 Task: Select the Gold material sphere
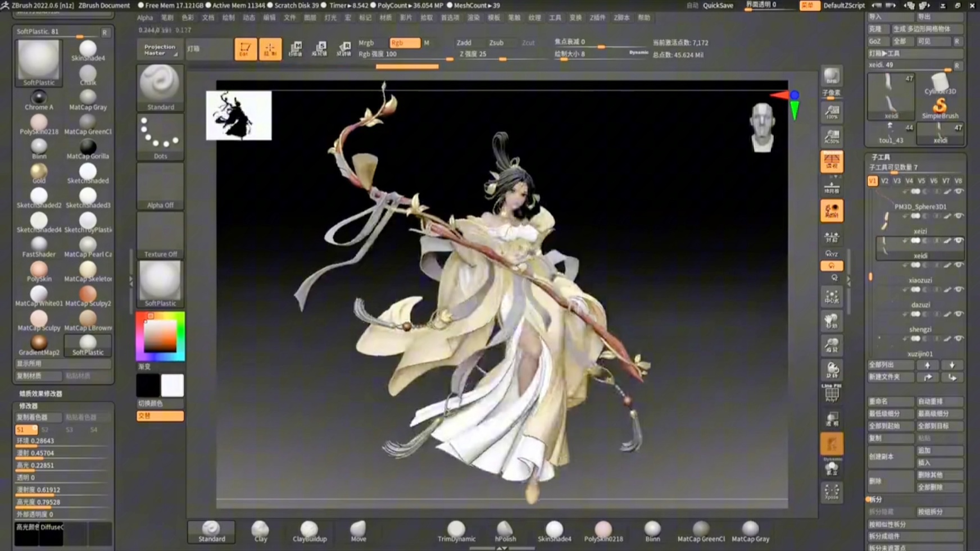click(39, 174)
